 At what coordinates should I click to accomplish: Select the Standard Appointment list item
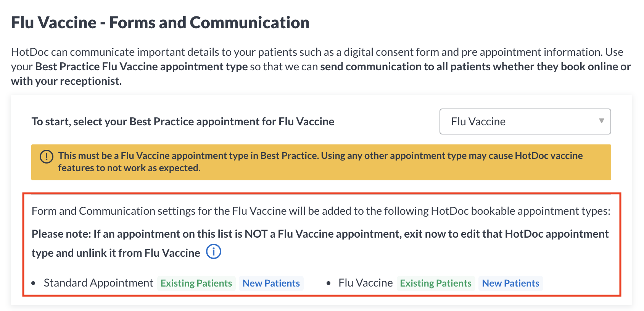(x=98, y=283)
